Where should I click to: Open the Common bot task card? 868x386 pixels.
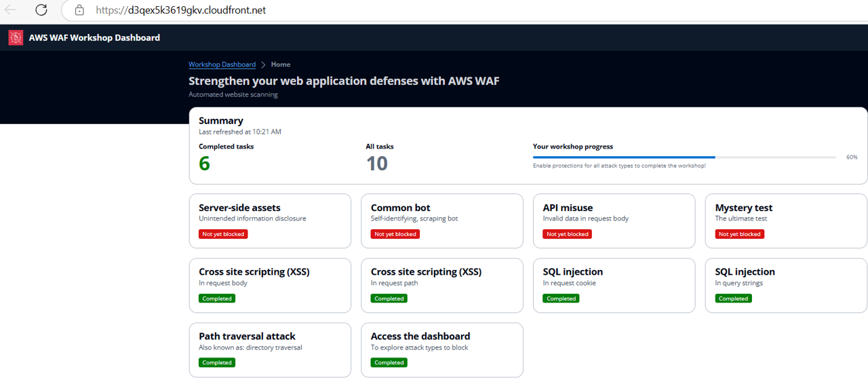441,220
